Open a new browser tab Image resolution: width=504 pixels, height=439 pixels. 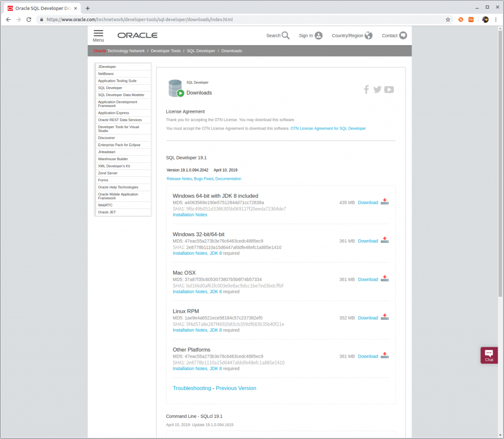(x=88, y=8)
